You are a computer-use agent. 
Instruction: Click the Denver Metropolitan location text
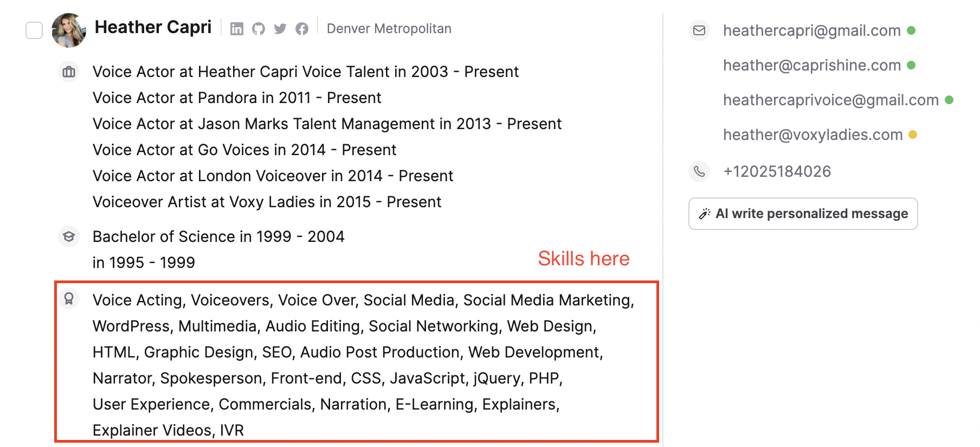coord(389,29)
